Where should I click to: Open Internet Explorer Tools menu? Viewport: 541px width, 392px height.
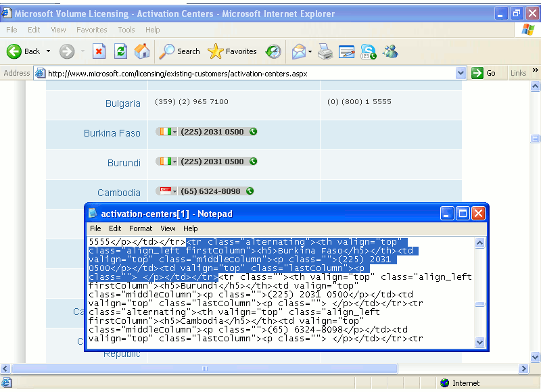pyautogui.click(x=126, y=30)
